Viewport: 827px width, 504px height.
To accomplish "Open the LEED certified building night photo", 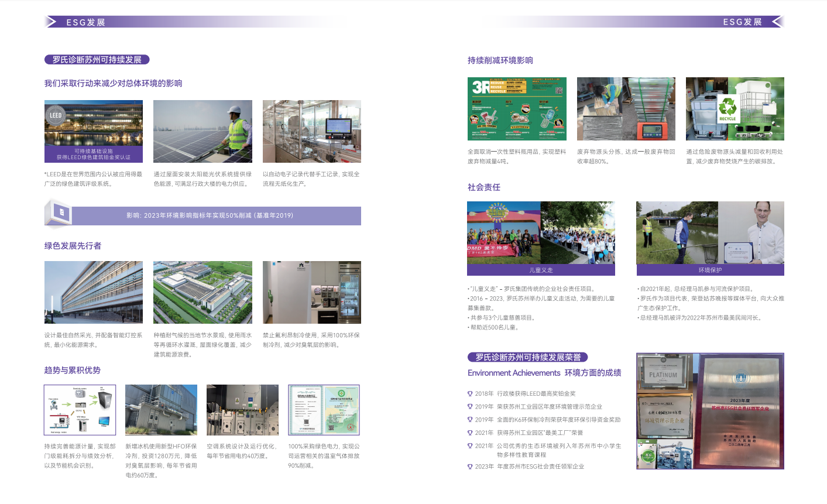I will 94,131.
